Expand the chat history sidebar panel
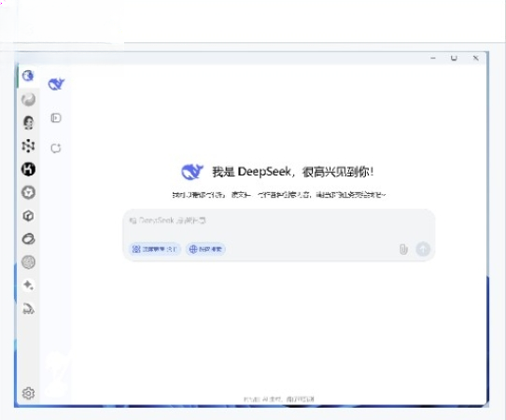The image size is (506, 420). pyautogui.click(x=56, y=118)
